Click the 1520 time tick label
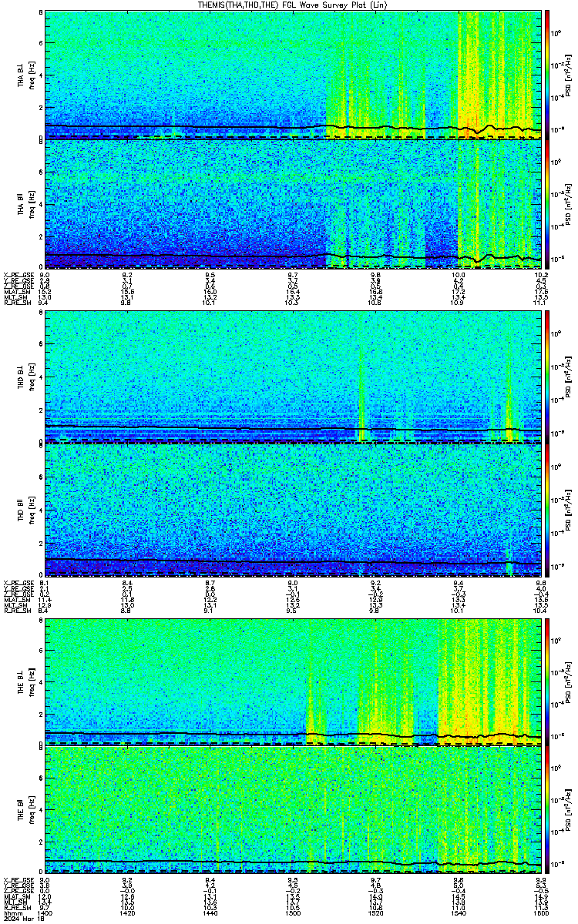This screenshot has height=924, width=578. (375, 912)
